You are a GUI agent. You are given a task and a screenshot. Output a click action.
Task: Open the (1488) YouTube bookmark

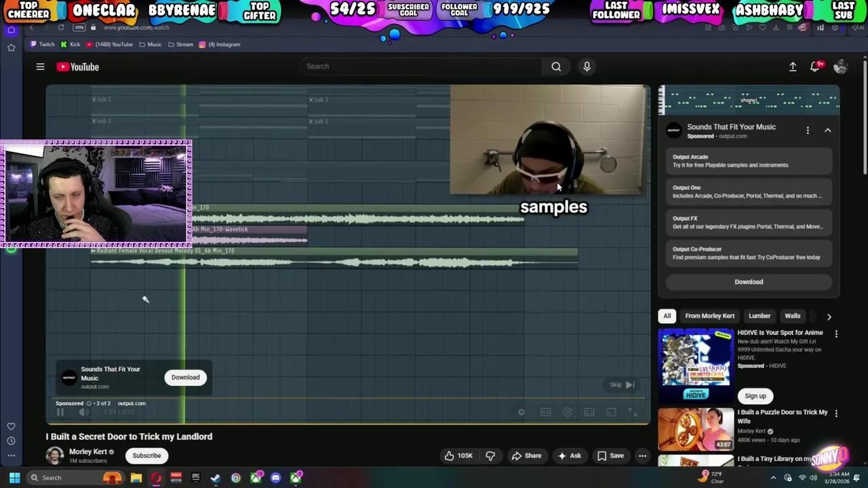coord(109,44)
